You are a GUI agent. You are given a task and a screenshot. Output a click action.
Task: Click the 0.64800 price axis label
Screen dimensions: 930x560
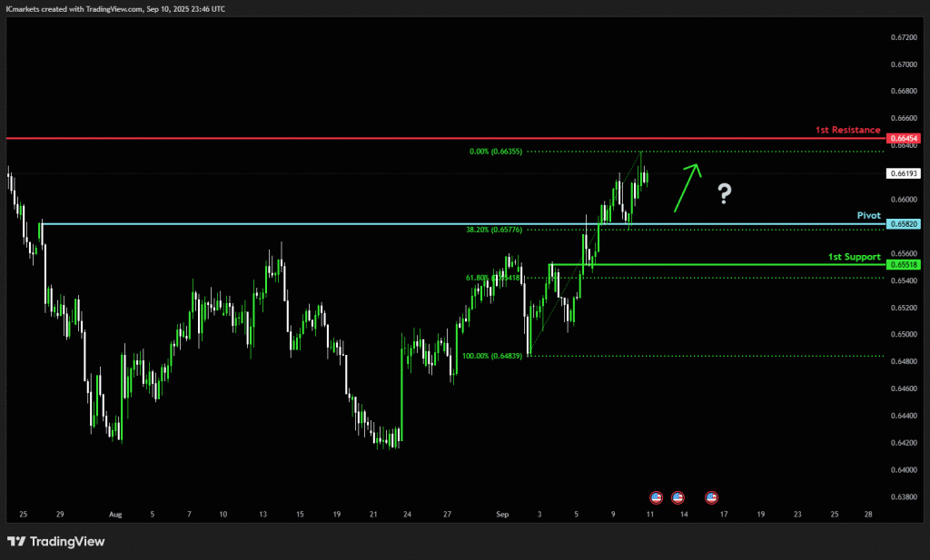tap(904, 361)
